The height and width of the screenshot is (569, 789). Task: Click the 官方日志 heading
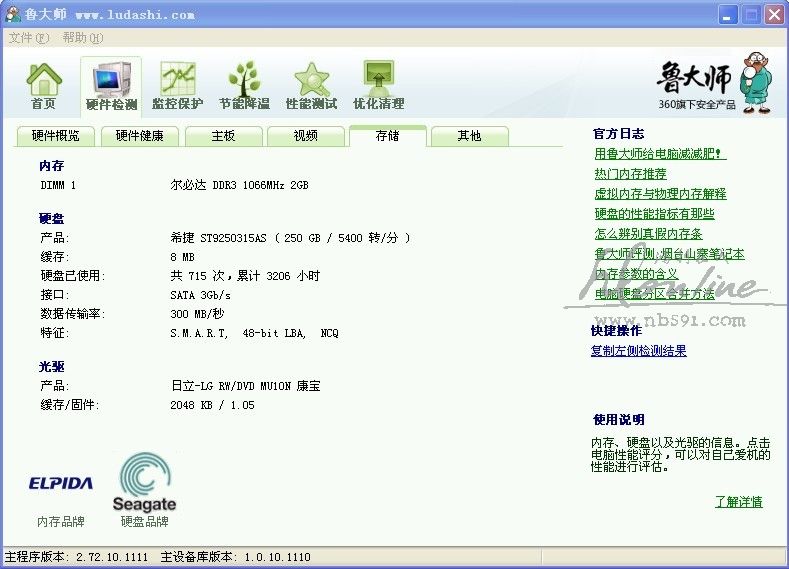click(x=618, y=134)
